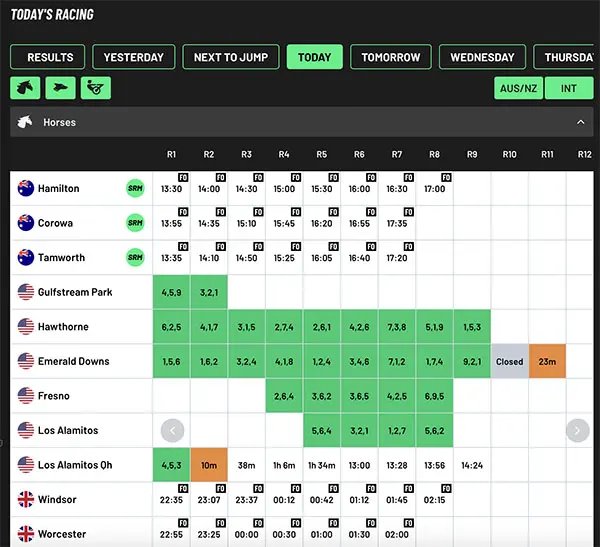
Task: Click the left carousel arrow
Action: (173, 431)
